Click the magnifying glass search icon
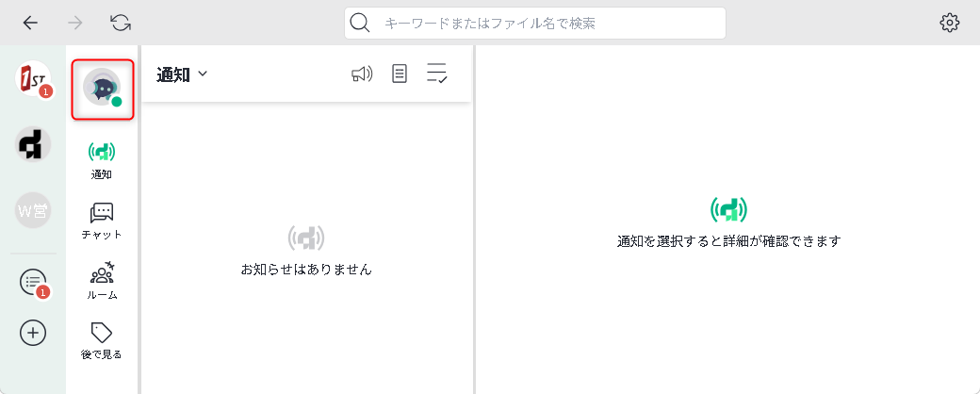Image resolution: width=980 pixels, height=394 pixels. coord(360,23)
